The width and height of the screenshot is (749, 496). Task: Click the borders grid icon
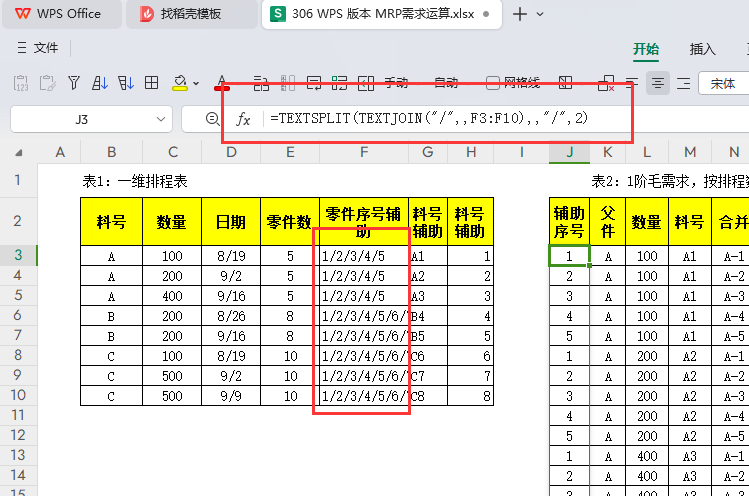(x=151, y=83)
